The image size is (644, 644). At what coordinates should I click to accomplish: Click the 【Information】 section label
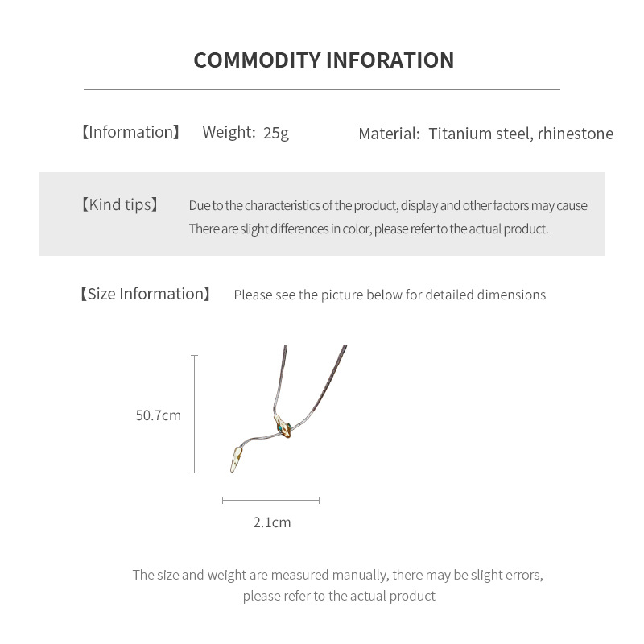click(130, 133)
